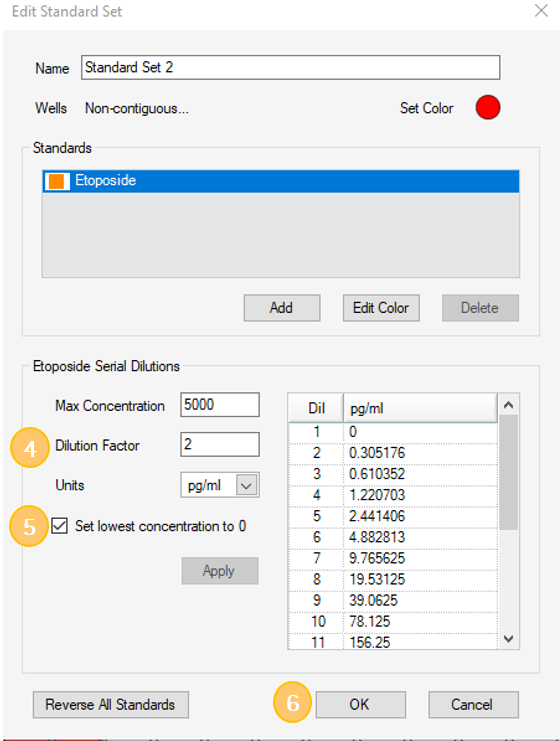The height and width of the screenshot is (741, 560).
Task: Confirm with the OK button
Action: click(360, 705)
